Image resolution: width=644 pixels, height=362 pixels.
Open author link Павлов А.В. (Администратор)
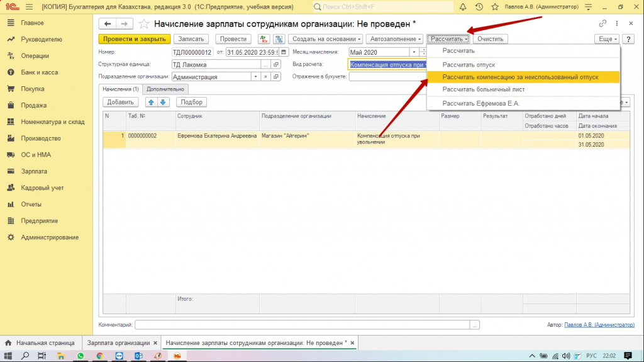pyautogui.click(x=599, y=325)
